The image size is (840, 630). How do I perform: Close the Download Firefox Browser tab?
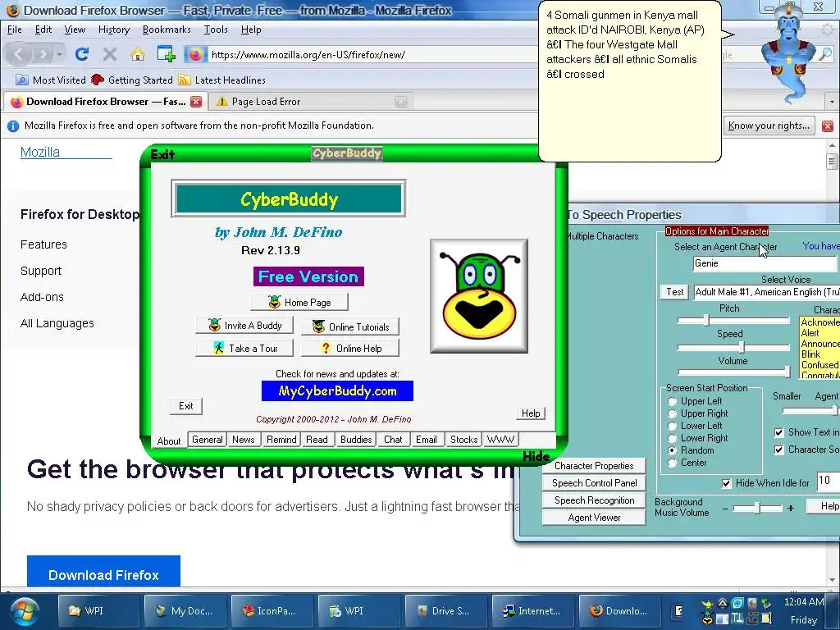click(197, 101)
